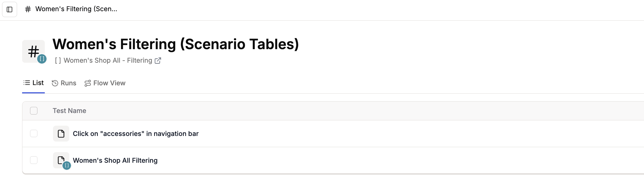Open the Flow View tab
The width and height of the screenshot is (644, 196).
click(105, 83)
